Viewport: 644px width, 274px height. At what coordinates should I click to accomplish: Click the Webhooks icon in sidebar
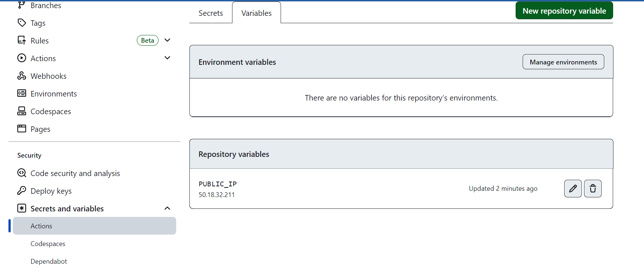[x=22, y=76]
